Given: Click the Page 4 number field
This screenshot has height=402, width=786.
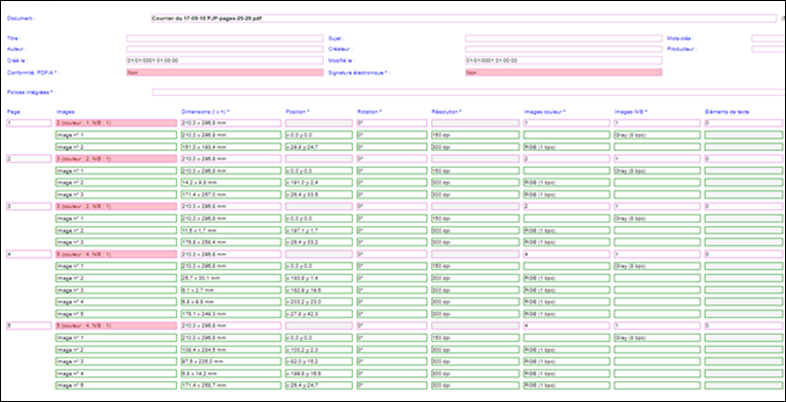Looking at the screenshot, I should point(27,256).
